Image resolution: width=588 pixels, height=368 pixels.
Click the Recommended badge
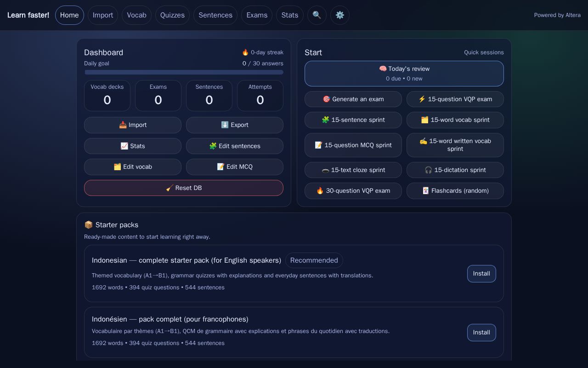coord(314,260)
